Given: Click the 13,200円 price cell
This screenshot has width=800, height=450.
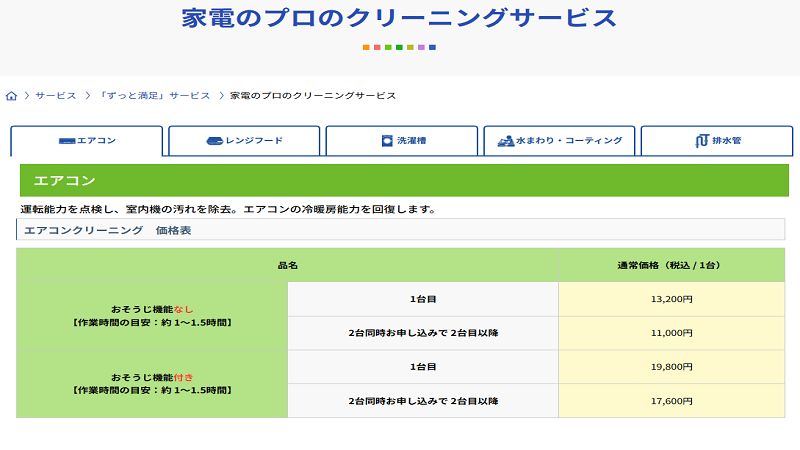Looking at the screenshot, I should pos(671,298).
